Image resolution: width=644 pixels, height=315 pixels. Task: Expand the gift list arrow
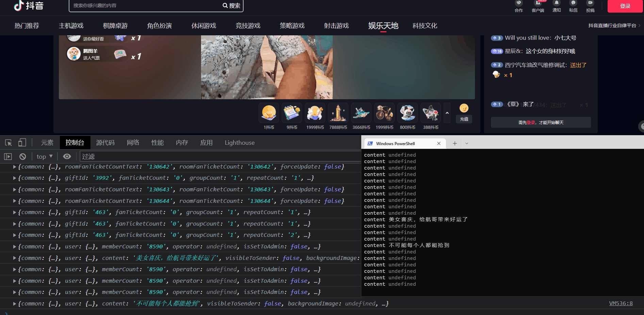pyautogui.click(x=447, y=113)
